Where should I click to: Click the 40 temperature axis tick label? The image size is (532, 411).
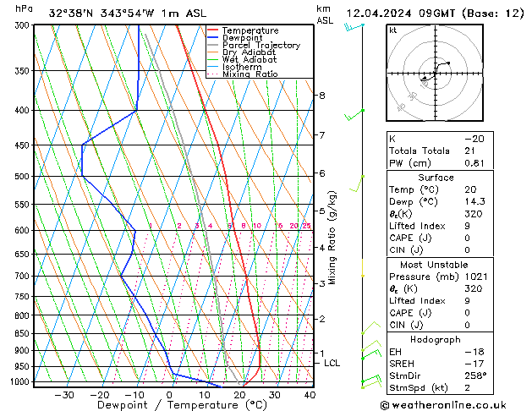[310, 395]
